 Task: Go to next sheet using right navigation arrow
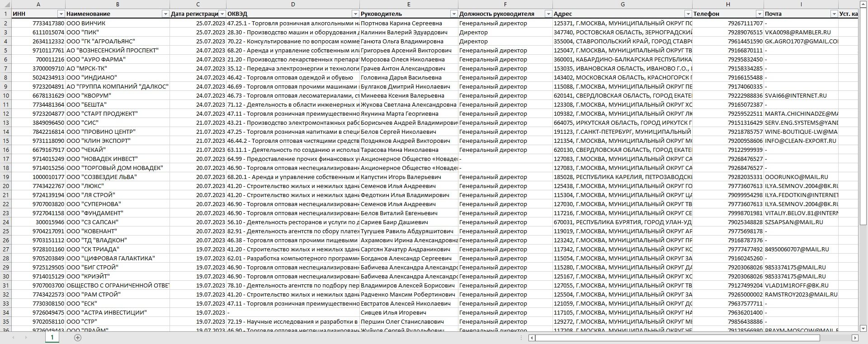[26, 338]
